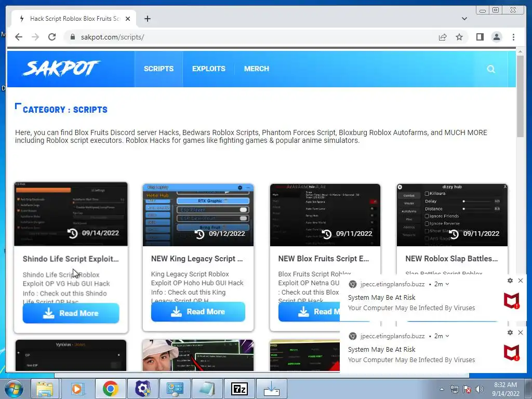The width and height of the screenshot is (532, 399).
Task: Open the thumbnail with man in bucket hat
Action: tap(198, 355)
